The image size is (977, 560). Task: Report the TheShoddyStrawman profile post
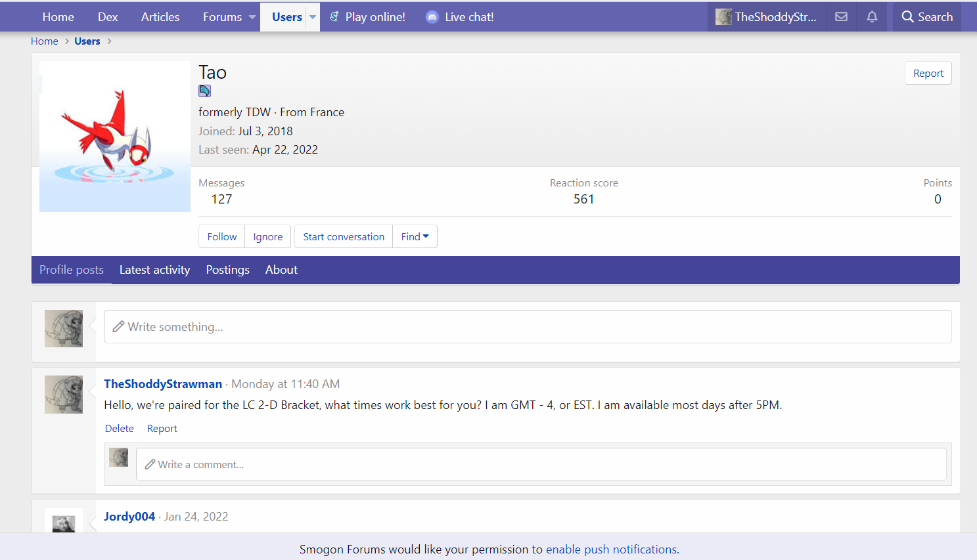click(x=162, y=429)
